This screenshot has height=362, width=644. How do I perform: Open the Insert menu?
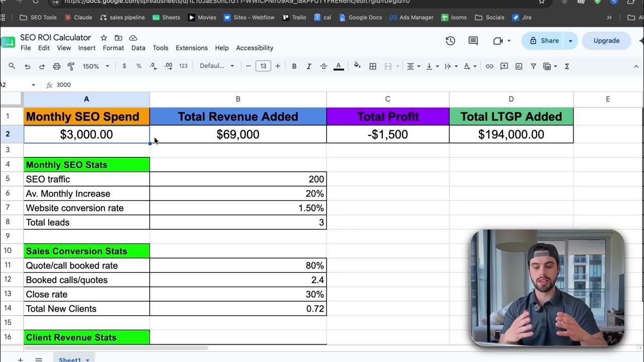[x=87, y=48]
